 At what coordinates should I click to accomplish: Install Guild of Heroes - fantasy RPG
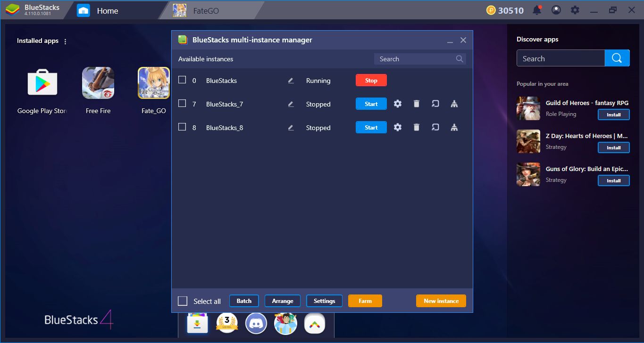click(x=614, y=114)
